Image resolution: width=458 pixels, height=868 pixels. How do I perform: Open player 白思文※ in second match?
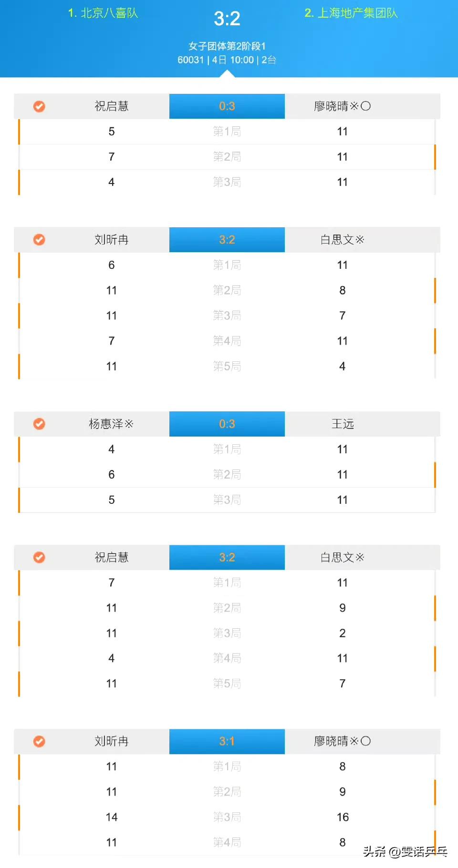point(343,240)
